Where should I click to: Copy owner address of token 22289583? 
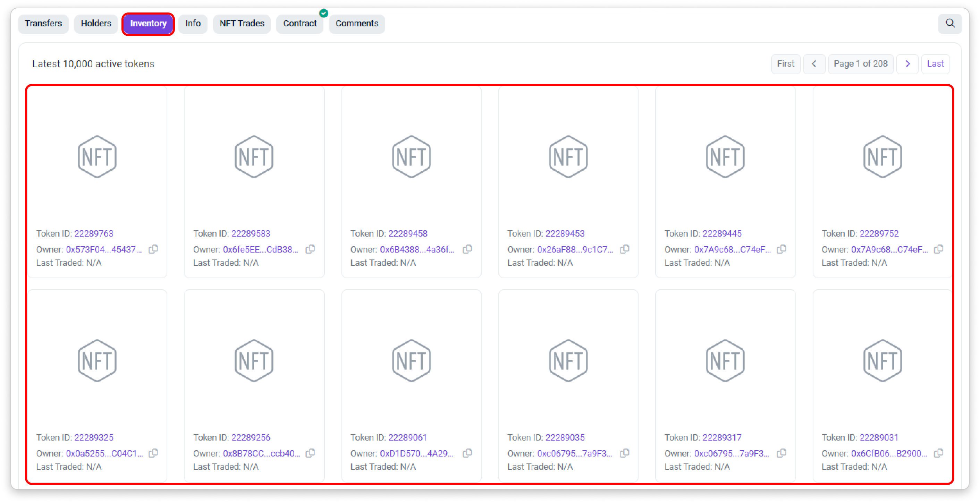point(311,249)
